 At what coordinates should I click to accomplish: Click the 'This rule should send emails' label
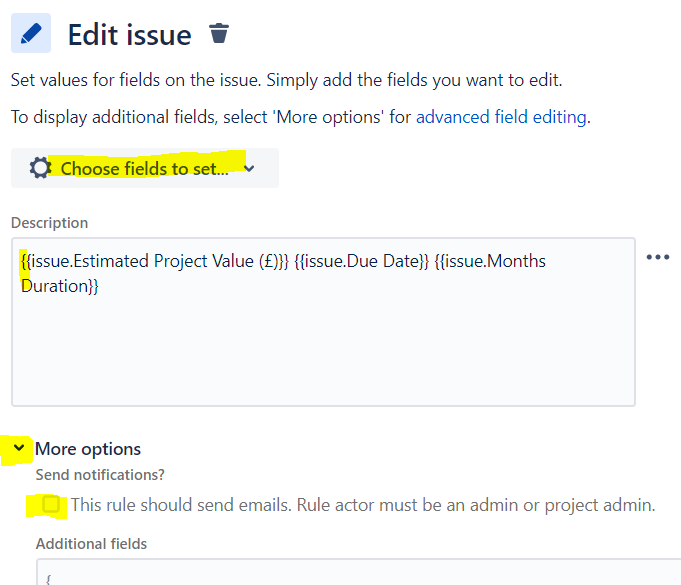coord(363,505)
